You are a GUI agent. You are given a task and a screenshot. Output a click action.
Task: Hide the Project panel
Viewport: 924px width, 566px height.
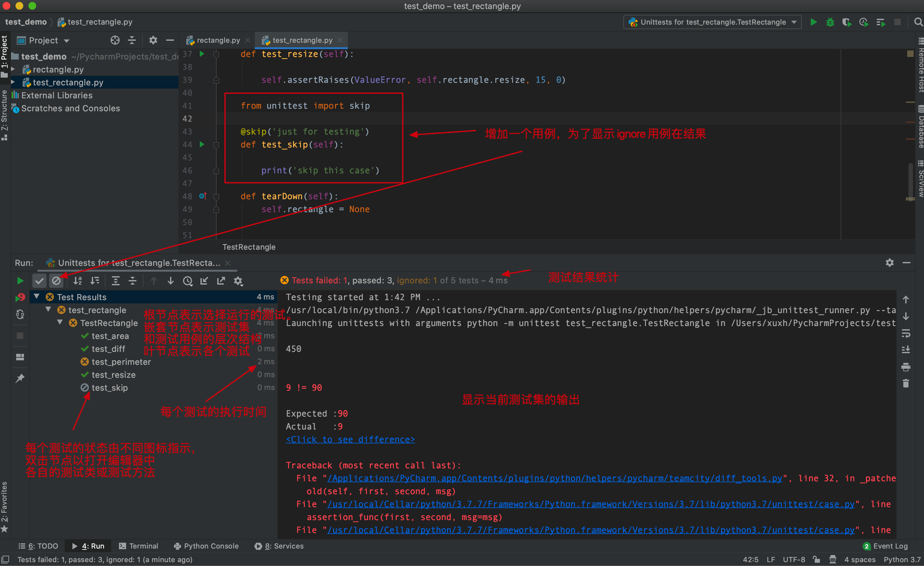point(170,40)
